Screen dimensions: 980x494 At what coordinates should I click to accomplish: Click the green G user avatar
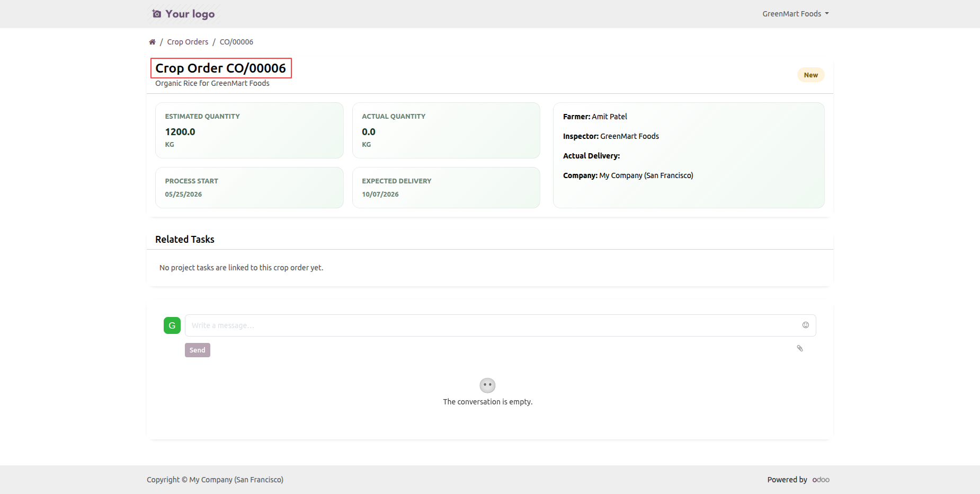(x=172, y=325)
